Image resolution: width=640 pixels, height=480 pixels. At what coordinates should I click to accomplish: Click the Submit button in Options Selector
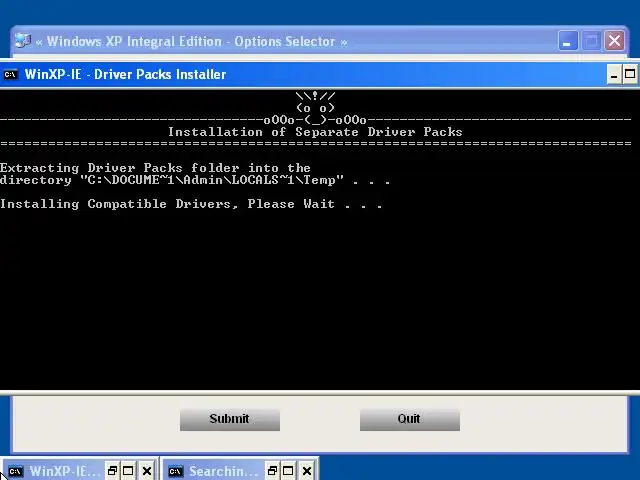[230, 420]
